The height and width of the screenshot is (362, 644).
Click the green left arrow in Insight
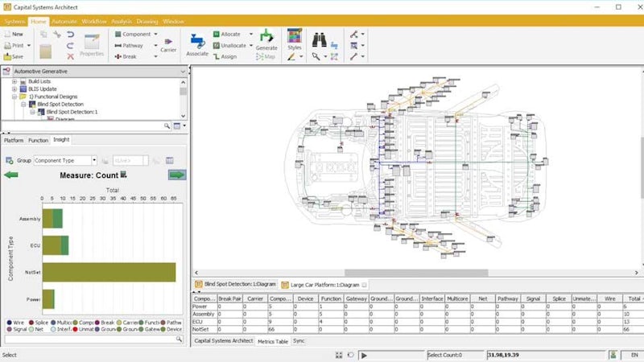point(12,175)
